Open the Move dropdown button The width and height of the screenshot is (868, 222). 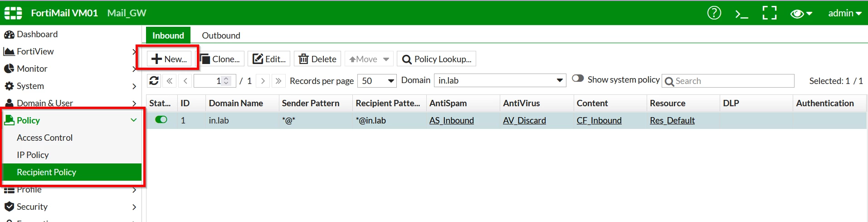click(x=369, y=59)
